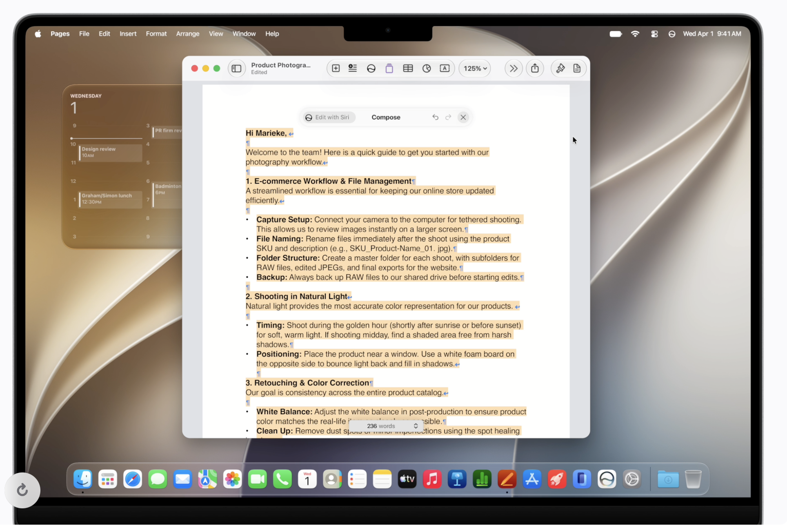The width and height of the screenshot is (787, 532).
Task: Open the 125% zoom dropdown
Action: 475,69
